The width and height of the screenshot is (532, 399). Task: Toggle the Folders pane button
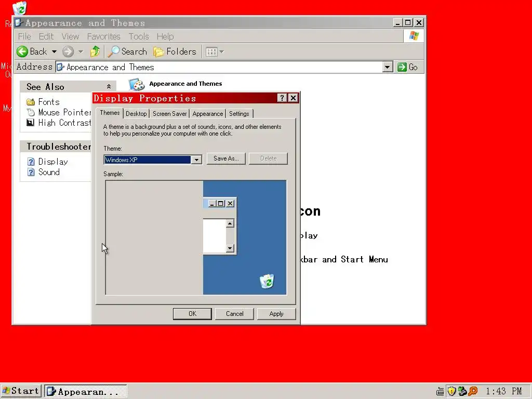tap(175, 51)
